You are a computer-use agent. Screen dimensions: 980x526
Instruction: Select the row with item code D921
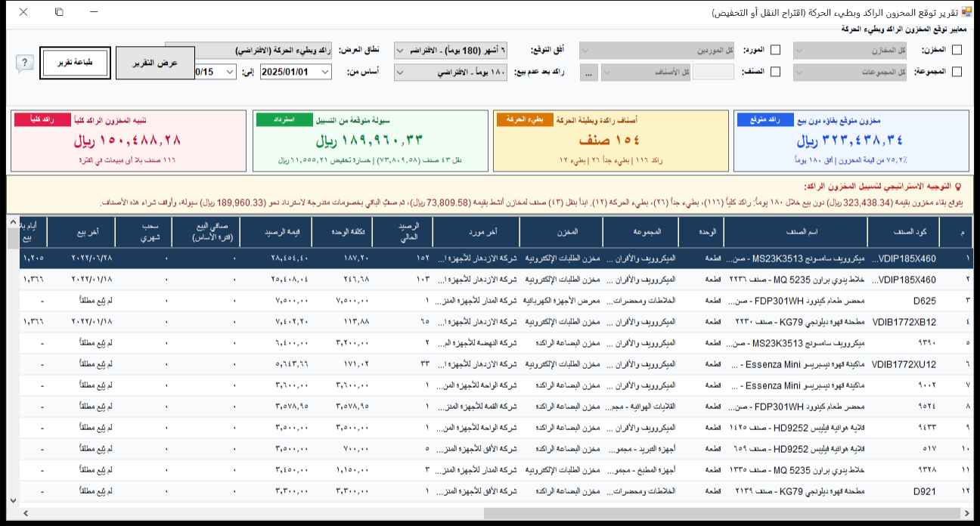[496, 491]
